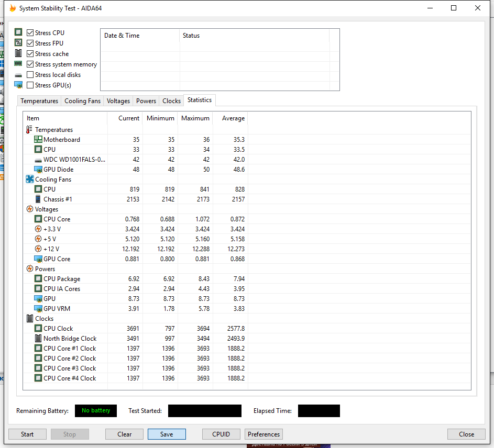Click the North Bridge Clock icon
The height and width of the screenshot is (448, 494).
(38, 339)
